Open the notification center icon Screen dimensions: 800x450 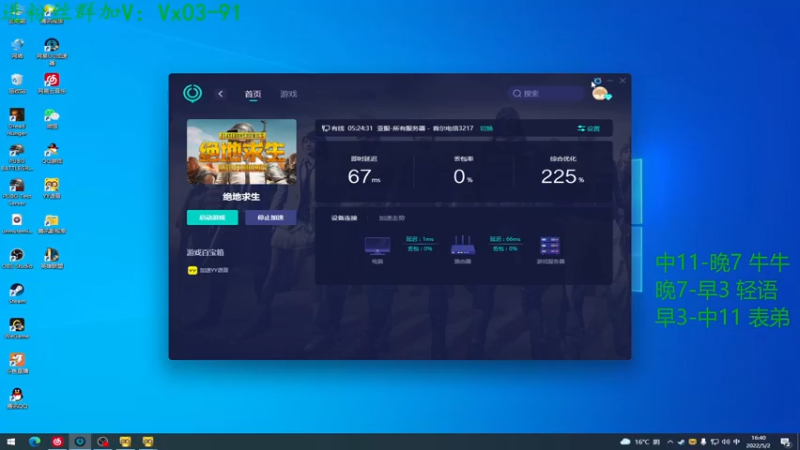pyautogui.click(x=786, y=441)
